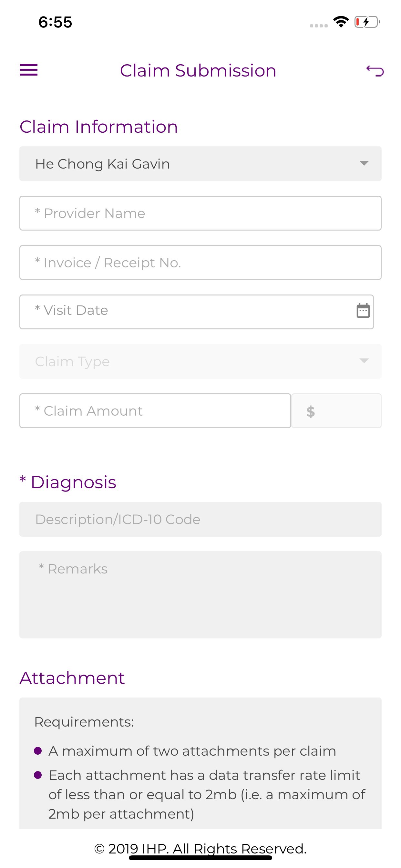Viewport: 401px width, 868px height.
Task: Open the hamburger menu icon
Action: point(29,70)
